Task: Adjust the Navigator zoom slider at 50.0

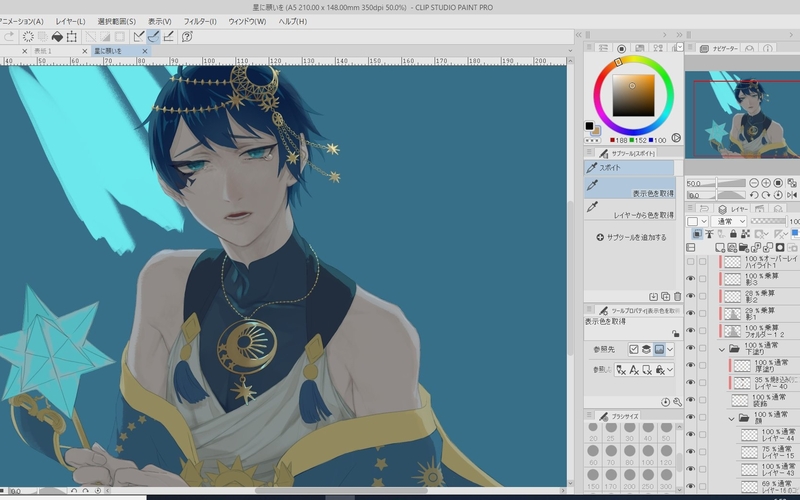Action: (x=716, y=183)
